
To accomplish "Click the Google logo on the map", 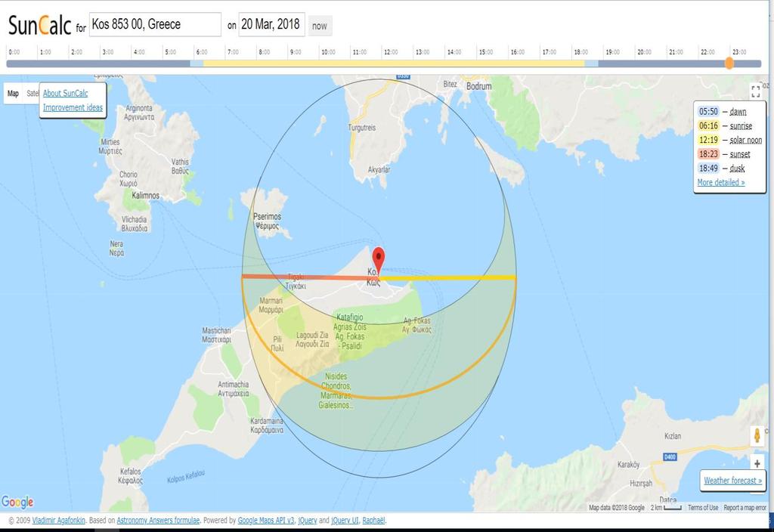I will 17,502.
